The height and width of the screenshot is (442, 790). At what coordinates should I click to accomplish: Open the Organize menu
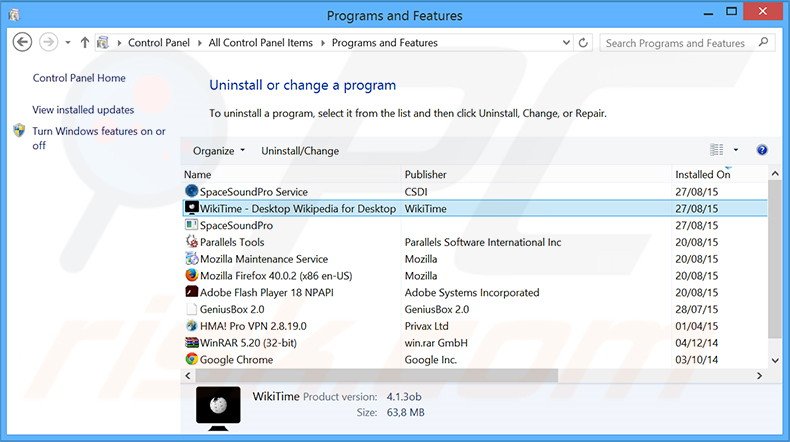click(219, 151)
